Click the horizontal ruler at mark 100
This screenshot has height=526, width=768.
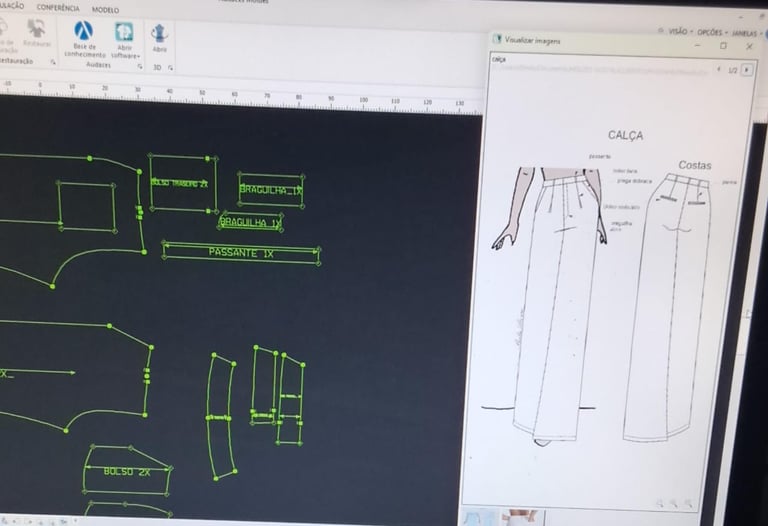(x=363, y=100)
